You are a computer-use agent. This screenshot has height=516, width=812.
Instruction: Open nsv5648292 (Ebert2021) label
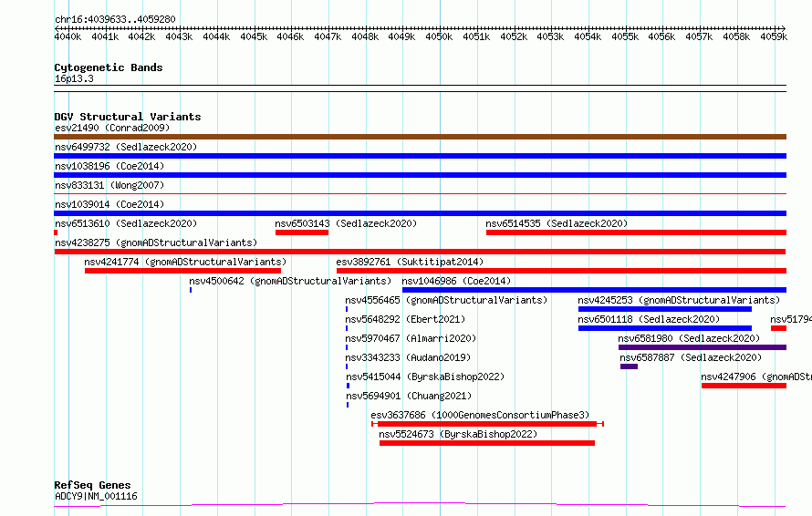point(405,319)
